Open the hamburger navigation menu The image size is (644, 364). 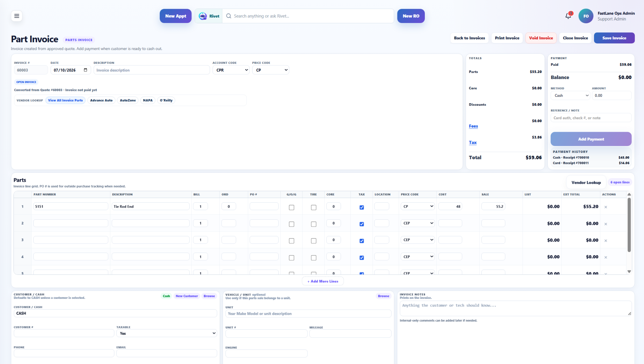tap(17, 16)
